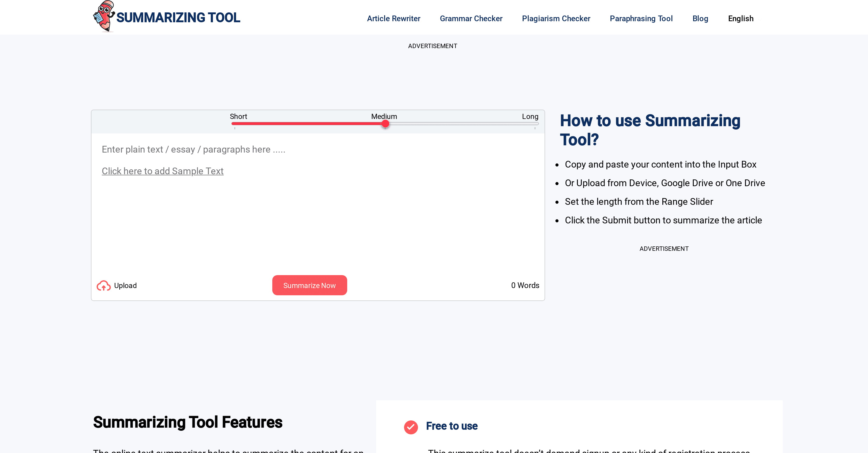Click the SUMMARIZING TOOL site title

(178, 18)
